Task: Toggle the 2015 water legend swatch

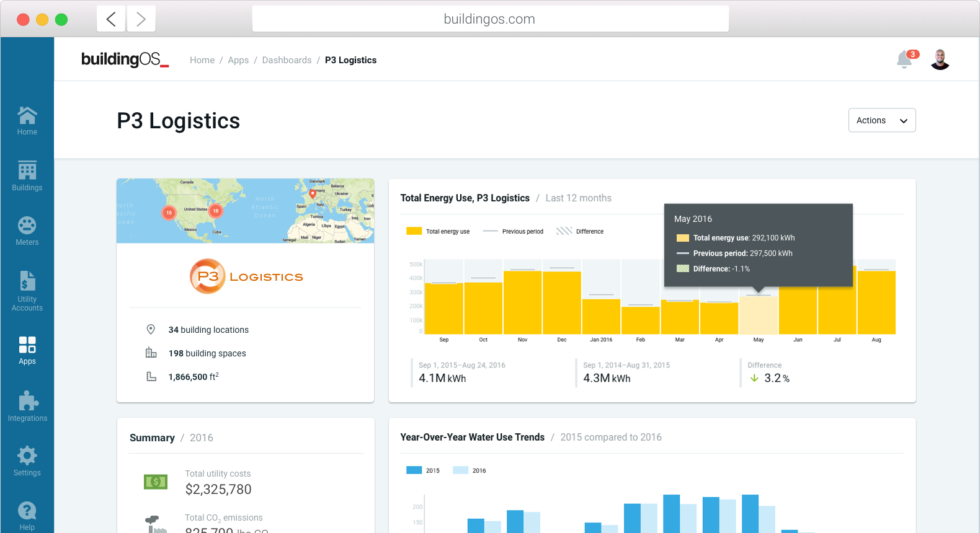Action: tap(414, 470)
